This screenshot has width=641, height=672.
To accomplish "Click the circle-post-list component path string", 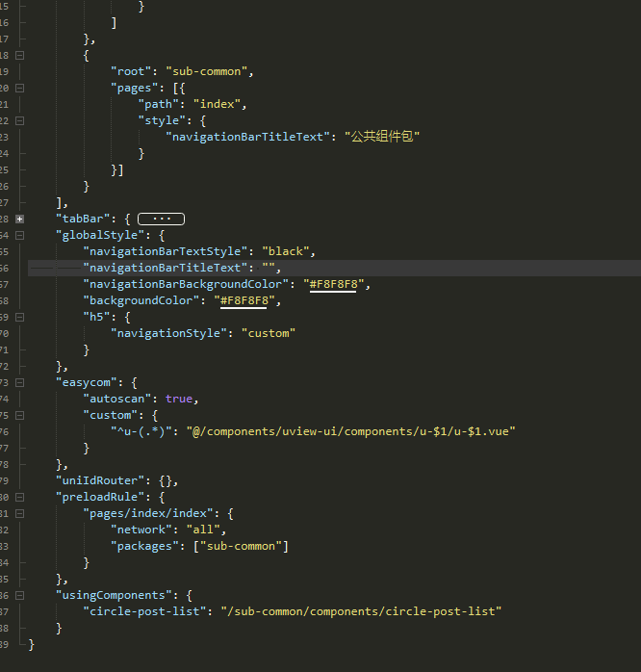I will tap(361, 611).
